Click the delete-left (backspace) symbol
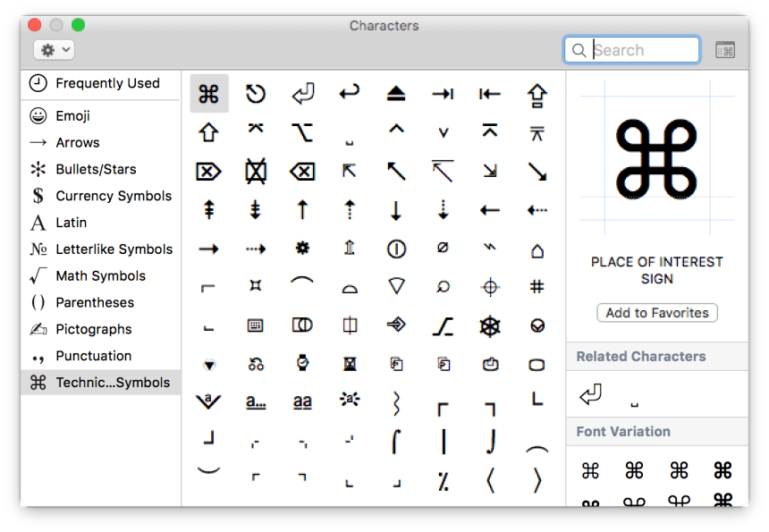Screen dimensions: 769x532 301,171
